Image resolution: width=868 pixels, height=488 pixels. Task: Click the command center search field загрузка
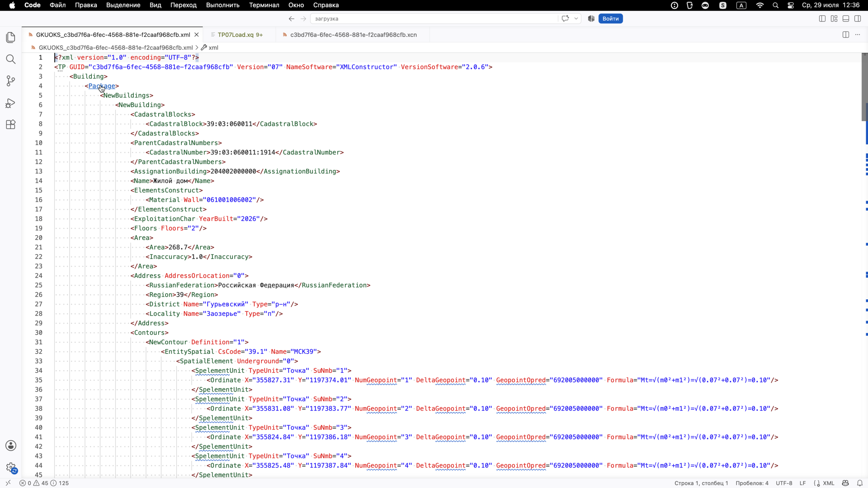click(x=434, y=19)
